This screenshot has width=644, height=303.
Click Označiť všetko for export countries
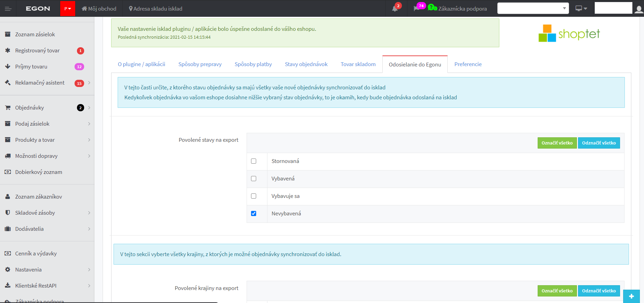pyautogui.click(x=557, y=291)
